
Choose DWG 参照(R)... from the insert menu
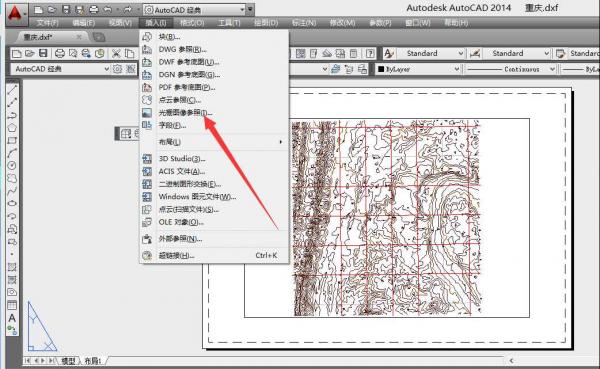coord(214,49)
